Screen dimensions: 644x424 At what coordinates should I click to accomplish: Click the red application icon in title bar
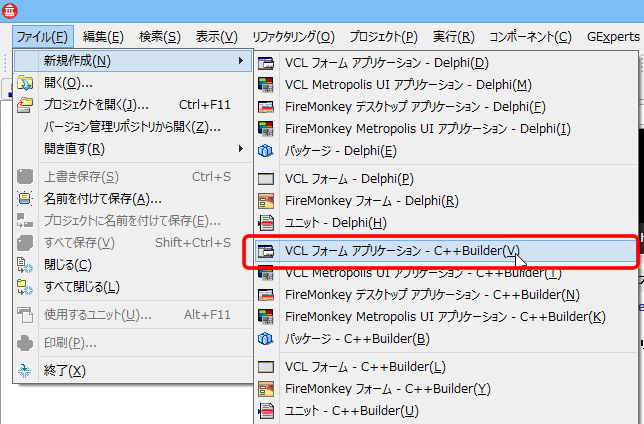pos(9,10)
